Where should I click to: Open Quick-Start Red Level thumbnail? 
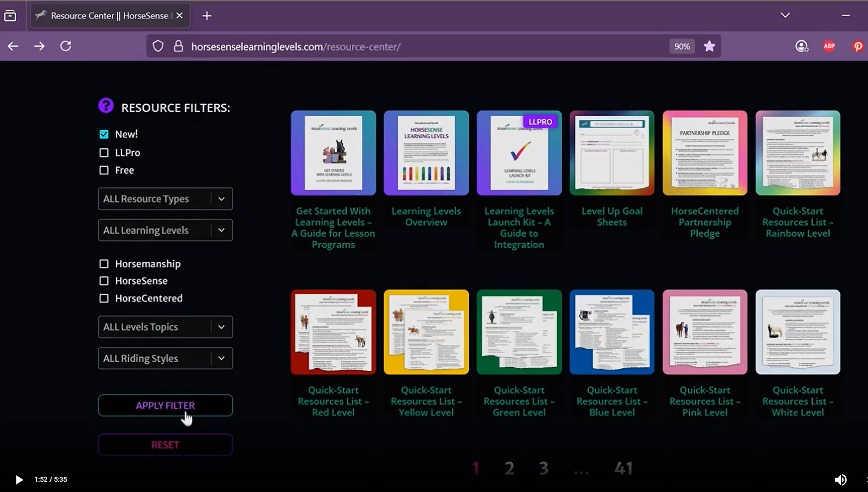pos(333,332)
